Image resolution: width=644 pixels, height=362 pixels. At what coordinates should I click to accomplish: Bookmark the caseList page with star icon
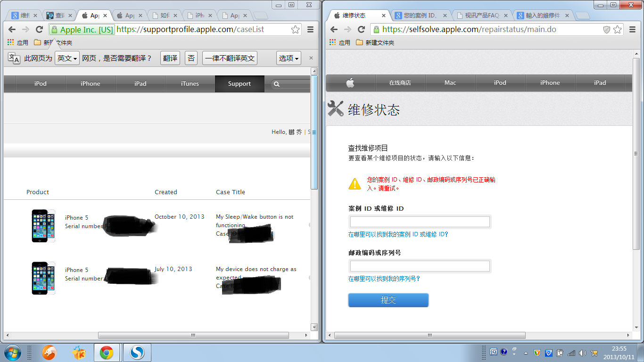click(x=295, y=30)
